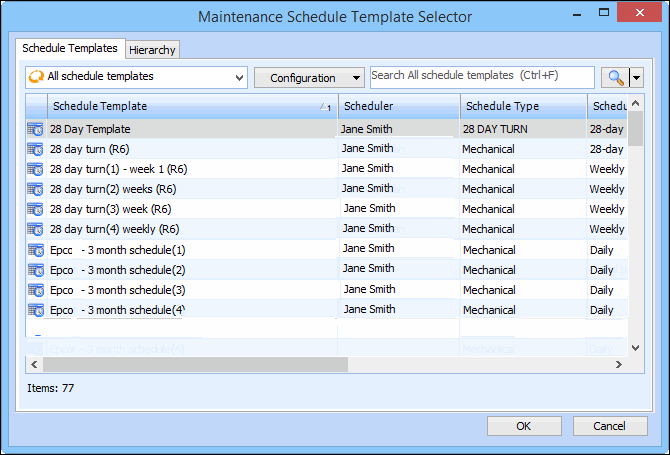Click the Search All schedule templates field
The width and height of the screenshot is (670, 455).
pyautogui.click(x=482, y=77)
